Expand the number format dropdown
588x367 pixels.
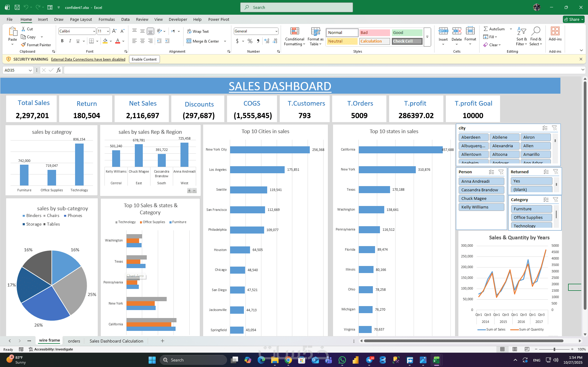click(276, 31)
